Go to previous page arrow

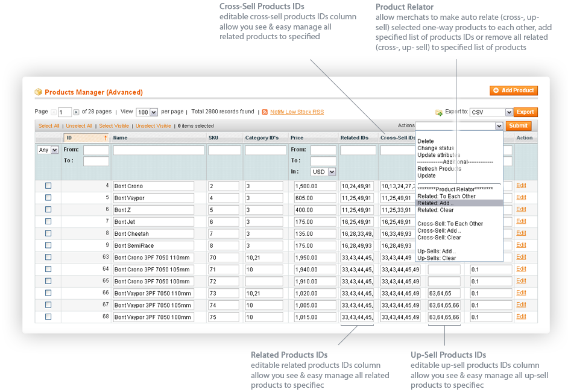click(54, 112)
